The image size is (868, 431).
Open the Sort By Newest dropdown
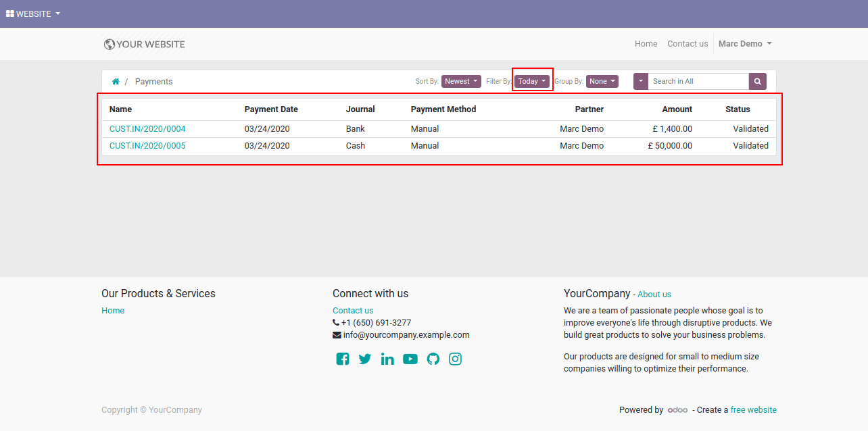(x=461, y=81)
